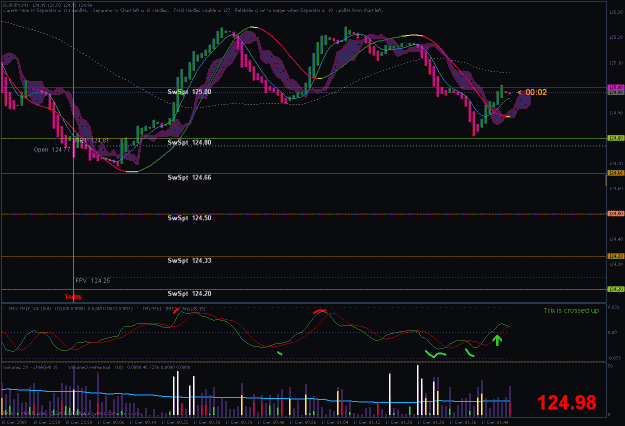Click the green 124.80 price tag on the axis

(616, 138)
